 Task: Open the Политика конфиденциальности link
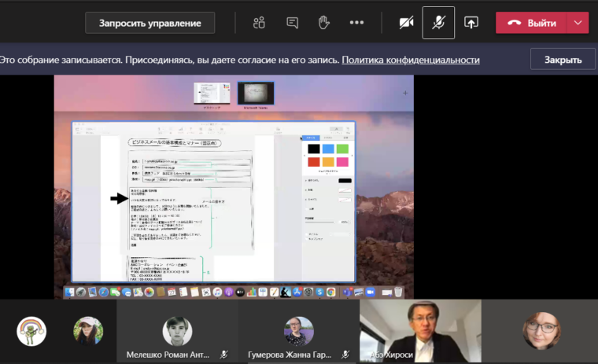[x=411, y=60]
